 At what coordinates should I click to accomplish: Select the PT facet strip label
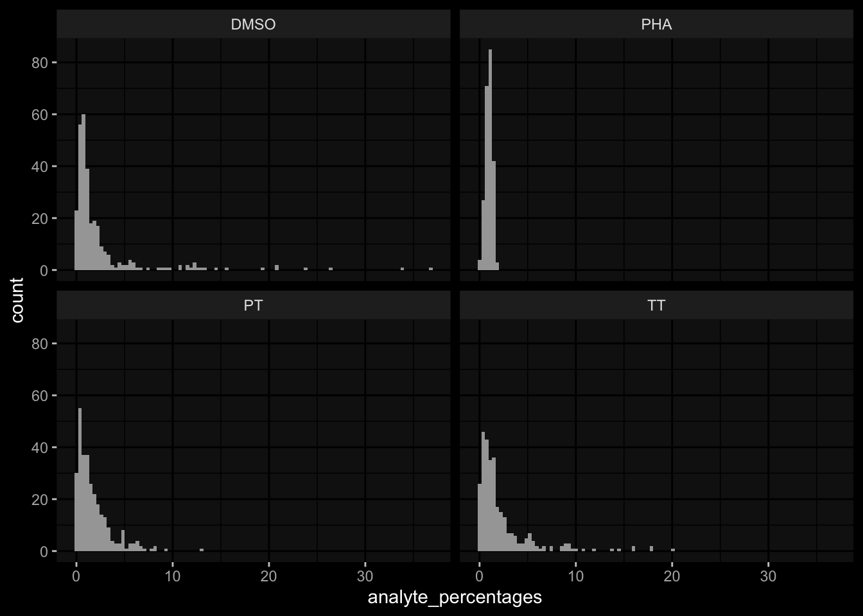tap(253, 305)
